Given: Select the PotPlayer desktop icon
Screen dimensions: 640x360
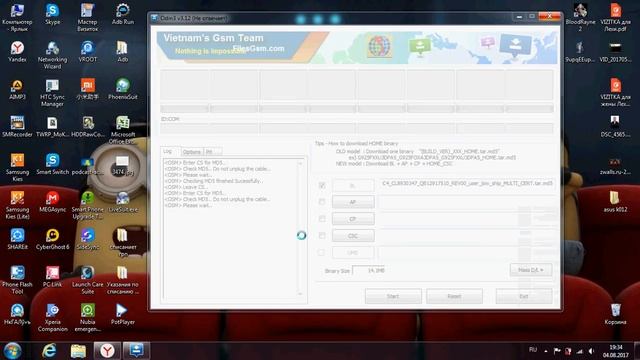Looking at the screenshot, I should tap(122, 315).
